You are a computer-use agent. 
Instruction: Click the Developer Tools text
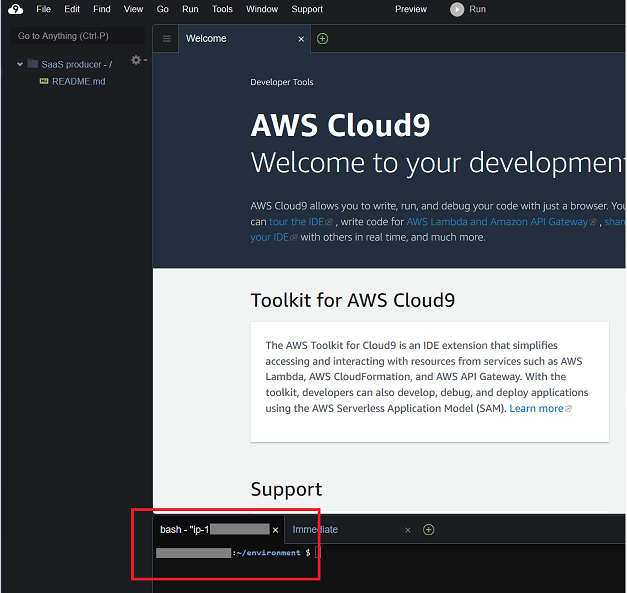(x=282, y=82)
